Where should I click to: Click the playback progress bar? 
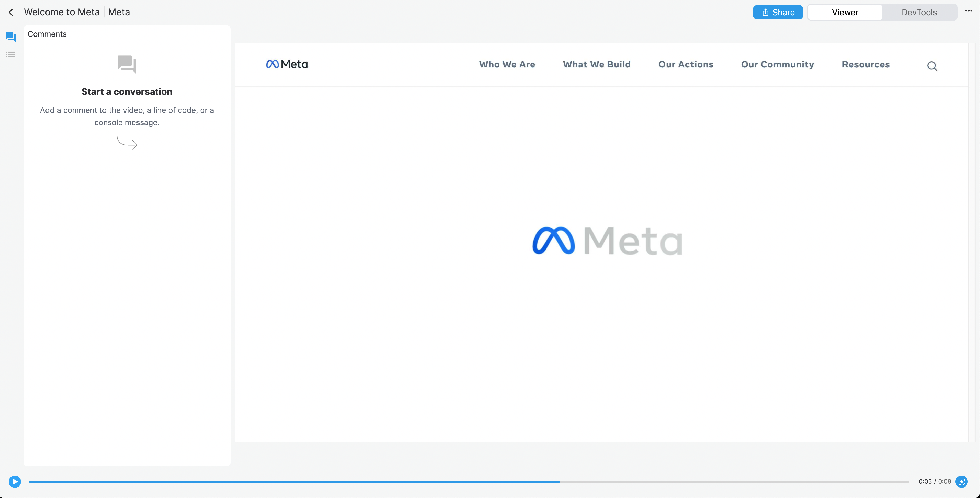(469, 482)
